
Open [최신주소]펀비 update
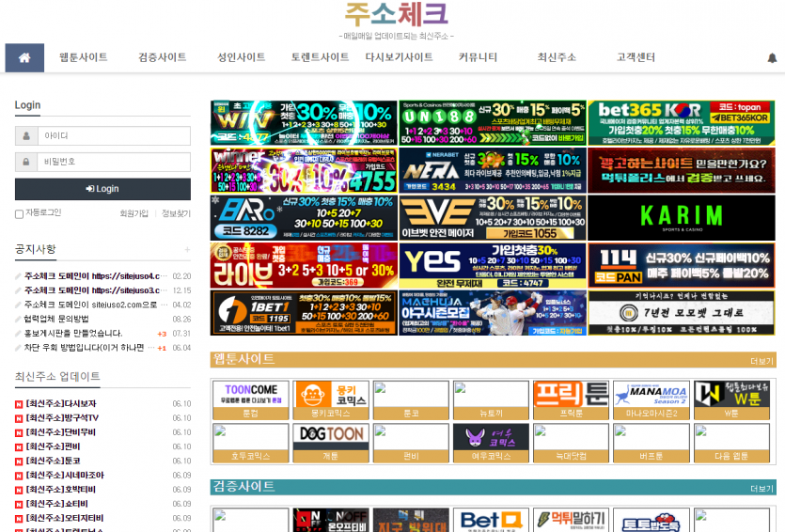(x=53, y=446)
